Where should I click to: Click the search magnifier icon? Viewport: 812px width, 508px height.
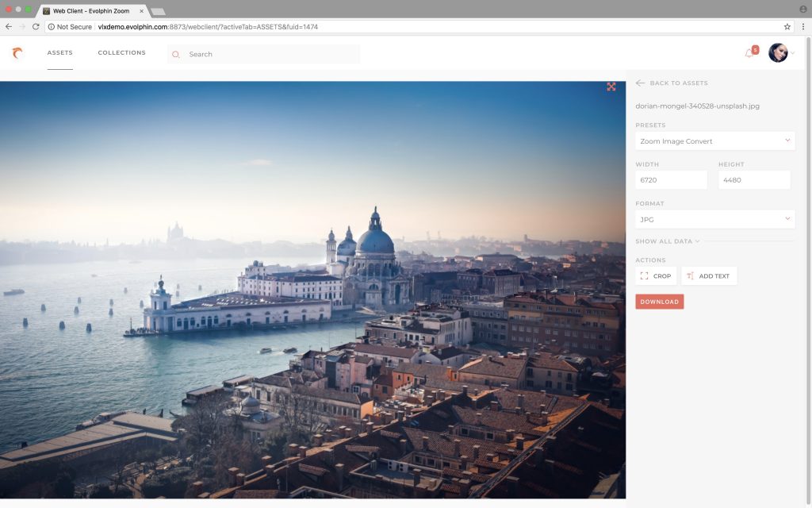(174, 54)
